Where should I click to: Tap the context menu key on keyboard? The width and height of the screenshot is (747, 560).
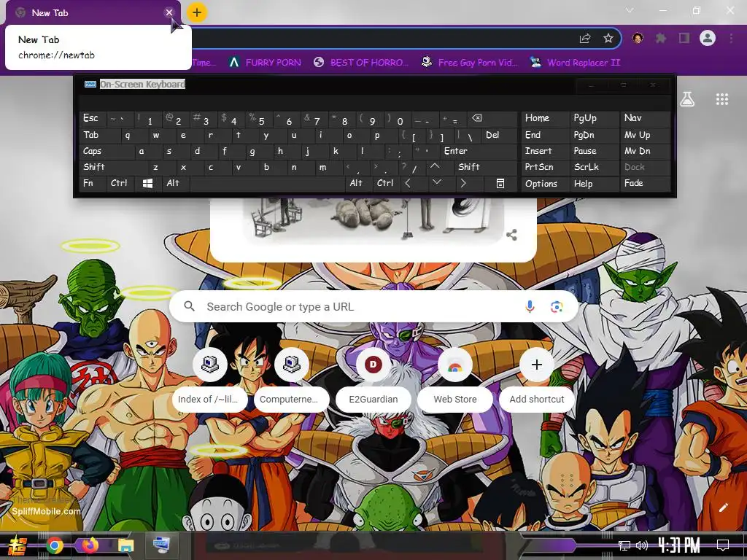[x=500, y=183]
